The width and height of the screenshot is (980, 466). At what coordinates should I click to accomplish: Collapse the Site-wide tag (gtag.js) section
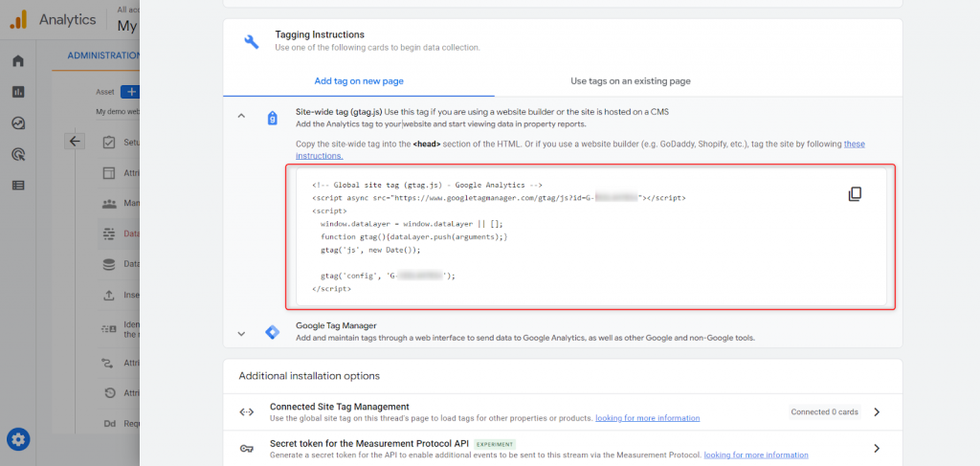pyautogui.click(x=241, y=116)
